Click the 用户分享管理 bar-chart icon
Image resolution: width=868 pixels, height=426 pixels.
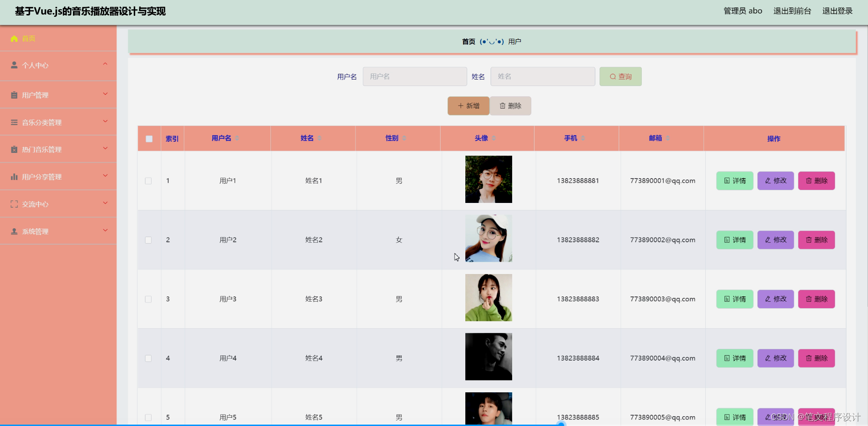14,176
